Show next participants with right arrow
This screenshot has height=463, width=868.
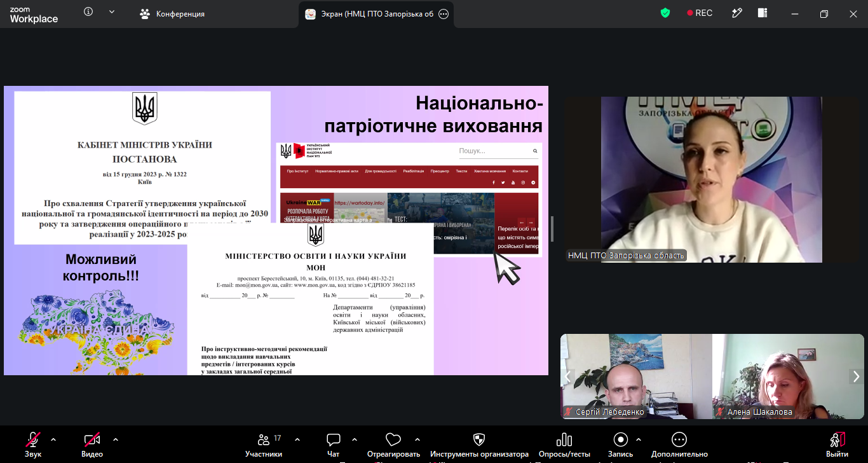(x=857, y=377)
